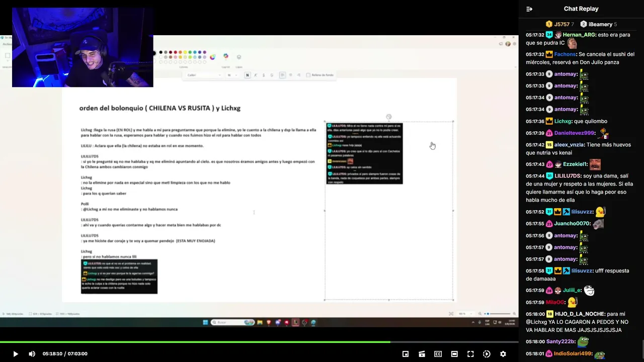Seek along the green video progress bar

[x=259, y=342]
